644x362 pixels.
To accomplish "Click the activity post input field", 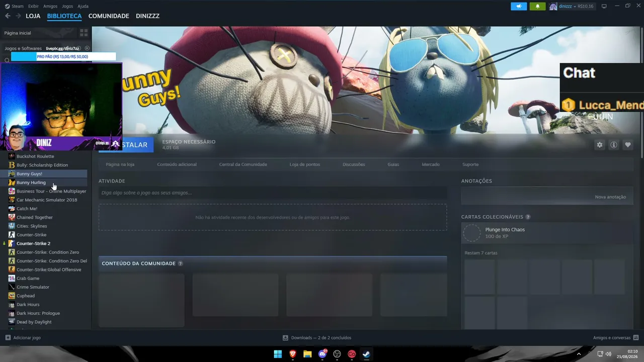I will 273,193.
